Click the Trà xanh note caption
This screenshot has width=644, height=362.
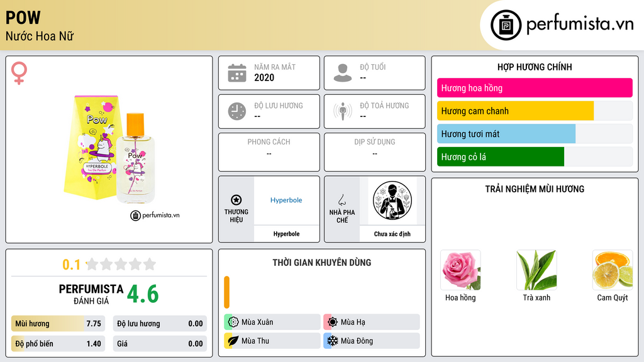coord(536,297)
